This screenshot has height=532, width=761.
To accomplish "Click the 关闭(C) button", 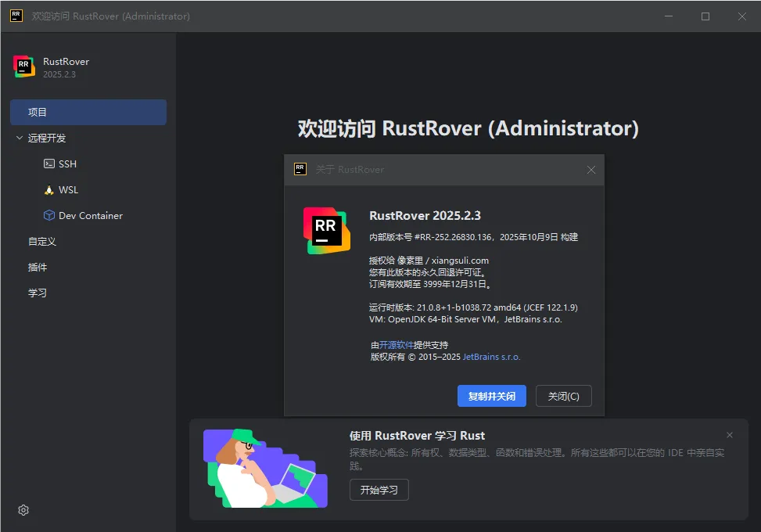I will click(x=563, y=396).
